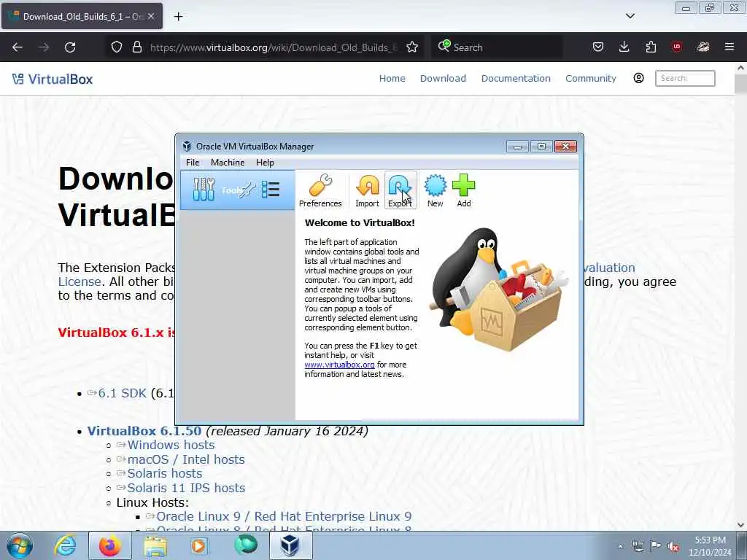747x560 pixels.
Task: Open Oracle Linux 9 / Red Hat link
Action: click(284, 517)
